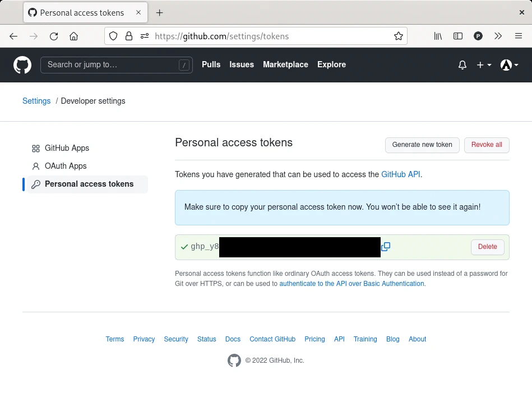The height and width of the screenshot is (402, 532).
Task: Bookmark this page with the star icon
Action: pos(398,36)
